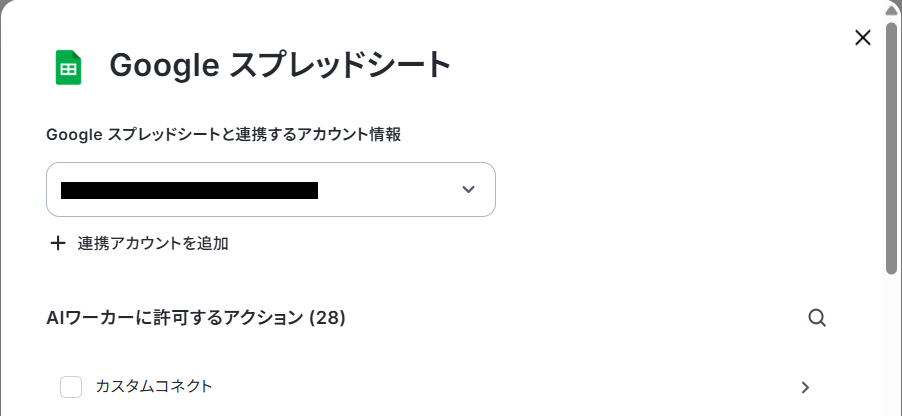Select the カスタムコネクト label text
The image size is (902, 416).
[154, 386]
